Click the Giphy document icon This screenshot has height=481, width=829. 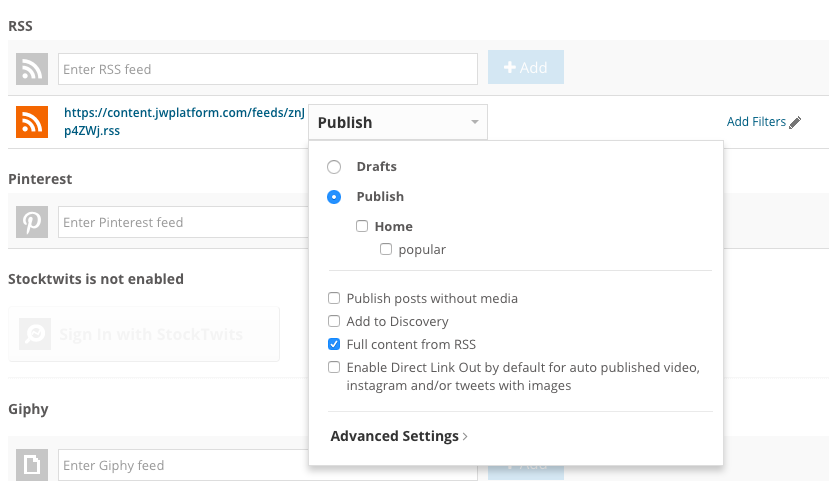click(x=32, y=465)
